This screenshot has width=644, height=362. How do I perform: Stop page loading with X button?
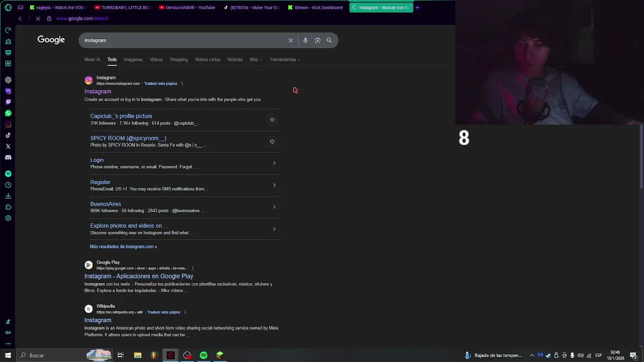(38, 19)
